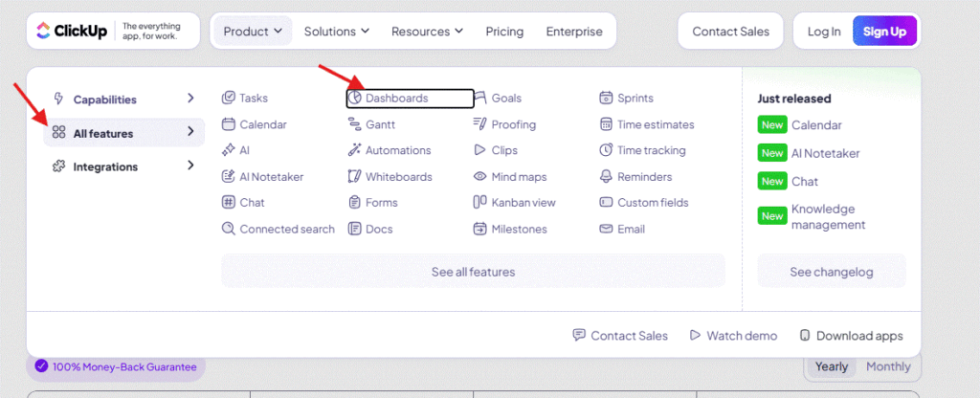This screenshot has width=980, height=398.
Task: Click See all features button
Action: 473,272
